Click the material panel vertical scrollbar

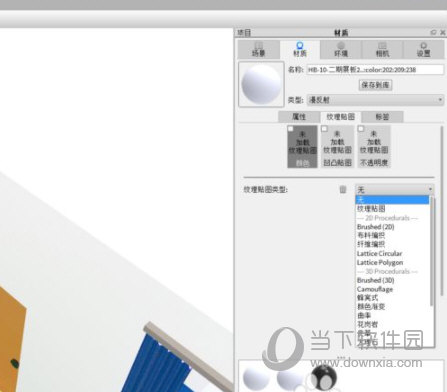click(x=442, y=210)
